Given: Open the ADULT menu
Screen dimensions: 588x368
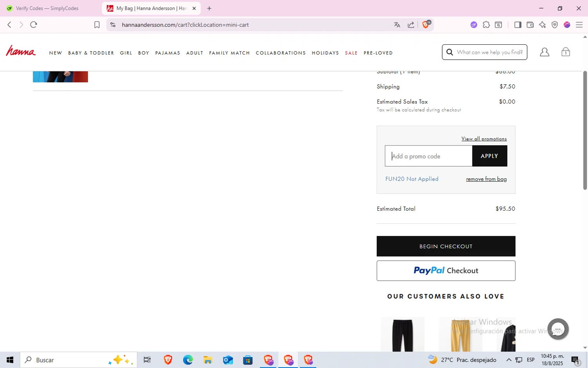Looking at the screenshot, I should (195, 53).
